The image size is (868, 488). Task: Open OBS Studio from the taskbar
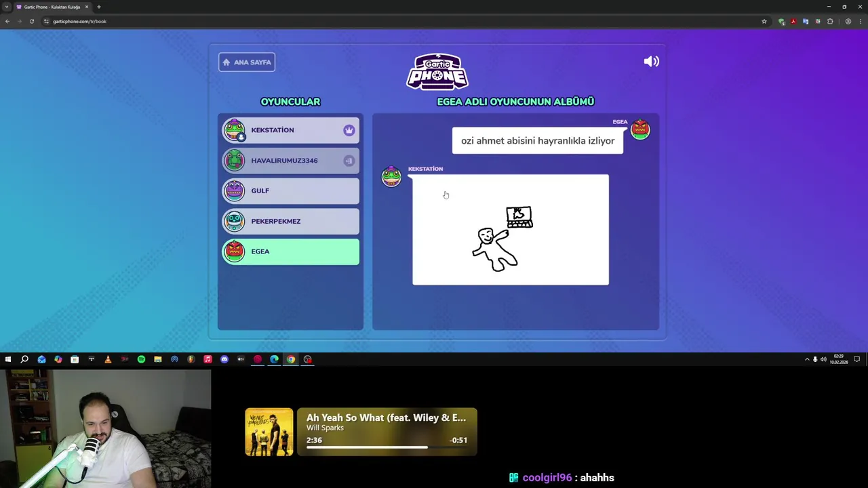(307, 359)
